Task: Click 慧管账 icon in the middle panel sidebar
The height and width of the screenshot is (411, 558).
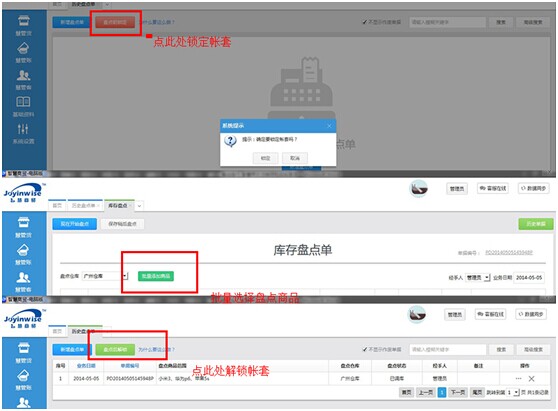Action: pyautogui.click(x=23, y=250)
